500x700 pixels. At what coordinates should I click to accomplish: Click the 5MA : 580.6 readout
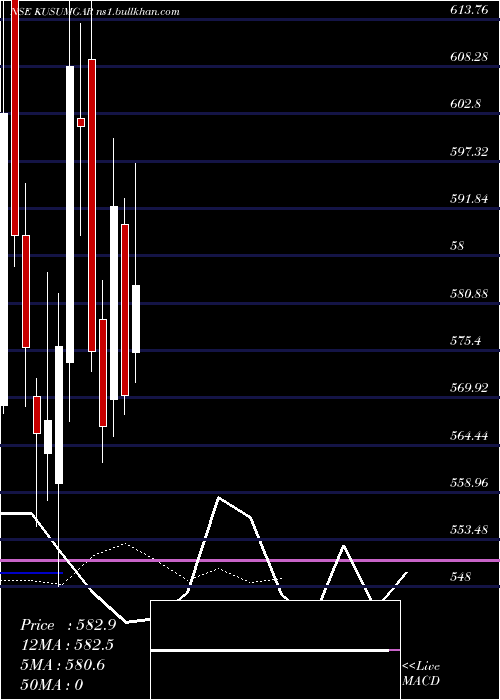tap(62, 665)
